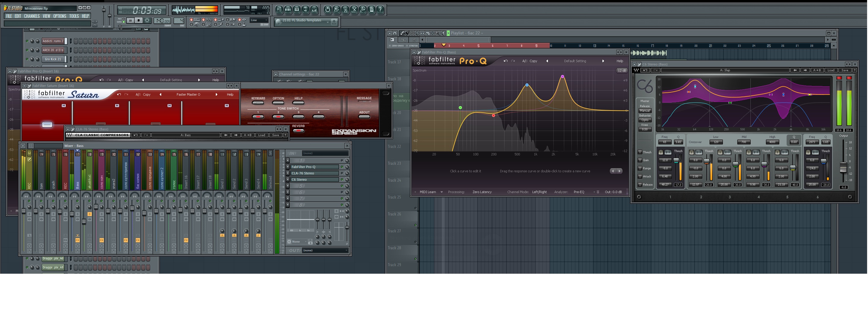The image size is (868, 309).
Task: Open the browser panel from the toolbar
Action: tap(305, 10)
